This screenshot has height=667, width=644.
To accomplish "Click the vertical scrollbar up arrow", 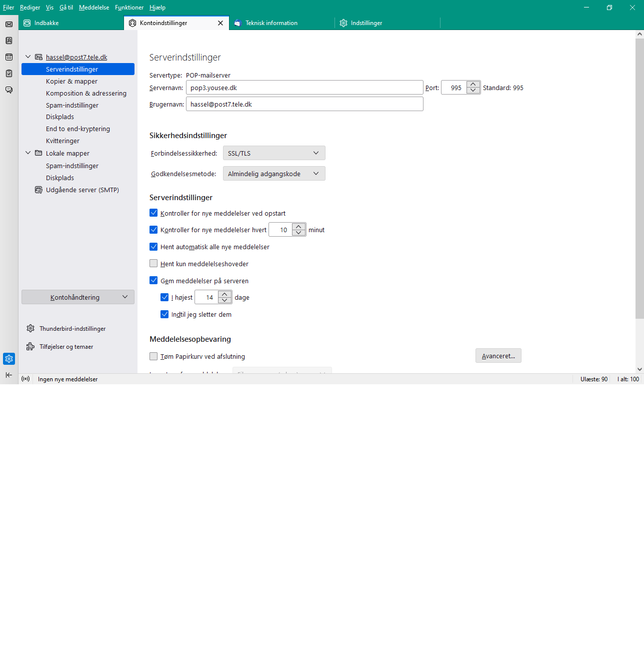I will pos(639,35).
